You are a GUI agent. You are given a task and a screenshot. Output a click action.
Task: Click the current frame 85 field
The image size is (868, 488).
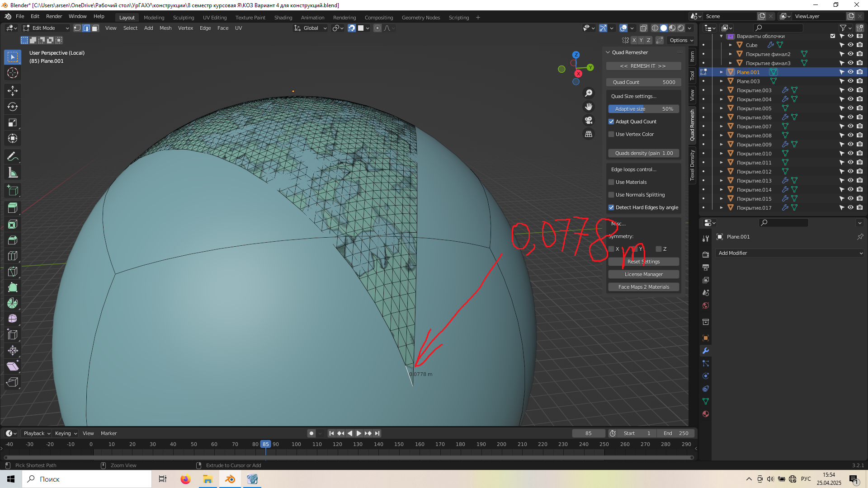click(x=588, y=433)
